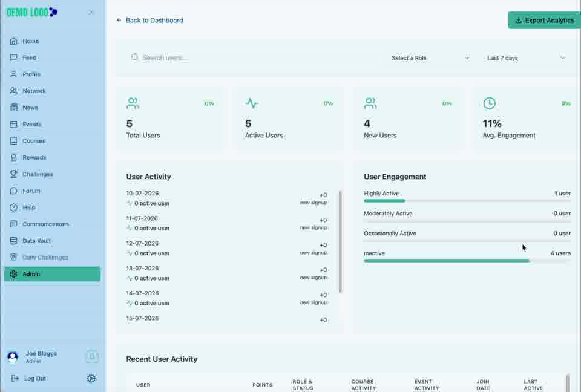Image resolution: width=581 pixels, height=392 pixels.
Task: Click the 4 users Inactive count
Action: coord(560,253)
